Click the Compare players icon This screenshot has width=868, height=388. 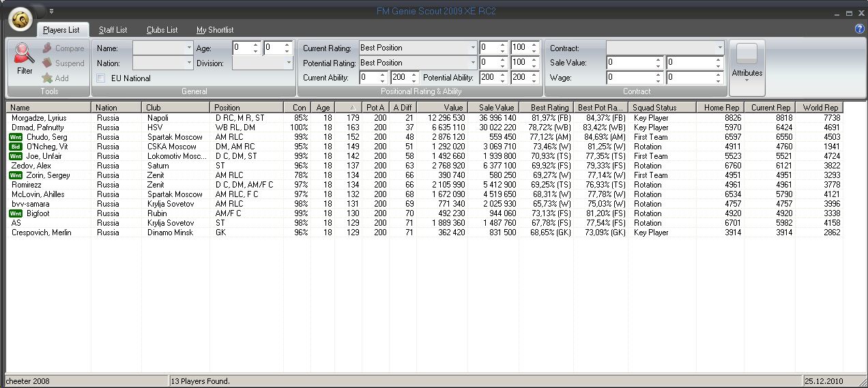[x=47, y=48]
